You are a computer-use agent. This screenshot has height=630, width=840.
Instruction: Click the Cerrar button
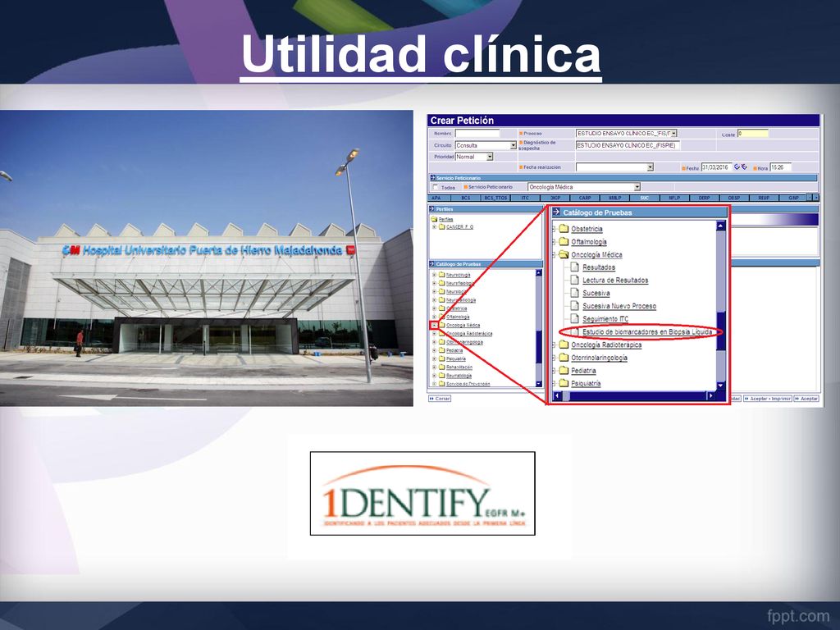pyautogui.click(x=440, y=399)
